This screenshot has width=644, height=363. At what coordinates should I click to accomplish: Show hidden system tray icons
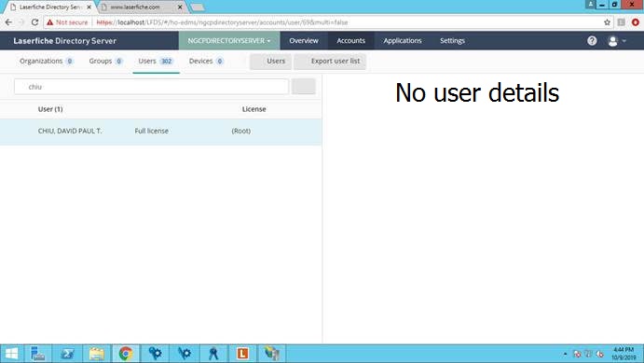coord(565,354)
